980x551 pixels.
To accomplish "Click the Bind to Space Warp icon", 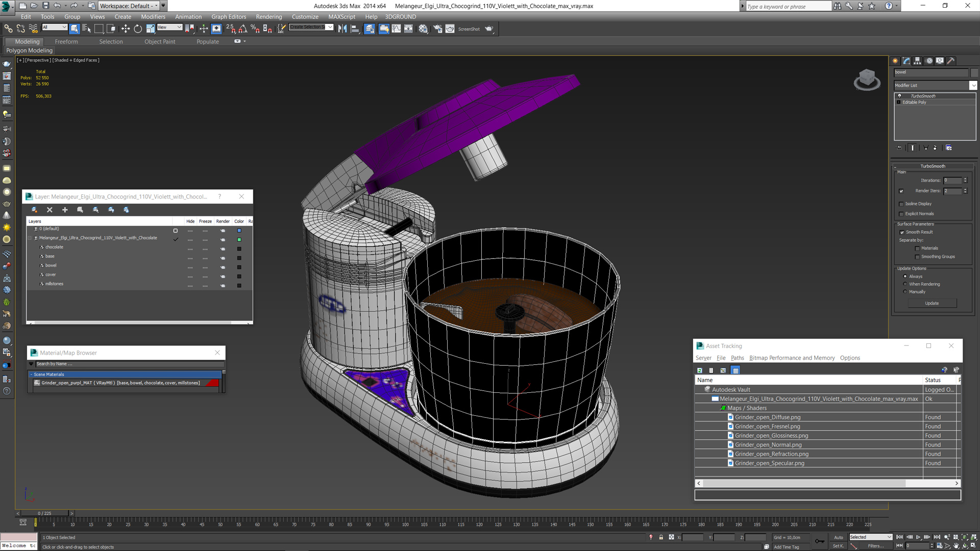I will [x=33, y=29].
